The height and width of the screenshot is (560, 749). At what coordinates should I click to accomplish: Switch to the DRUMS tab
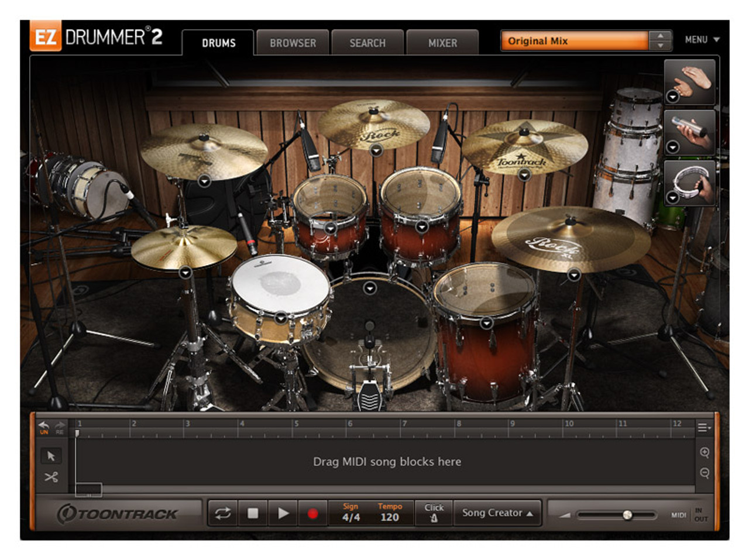[x=218, y=43]
